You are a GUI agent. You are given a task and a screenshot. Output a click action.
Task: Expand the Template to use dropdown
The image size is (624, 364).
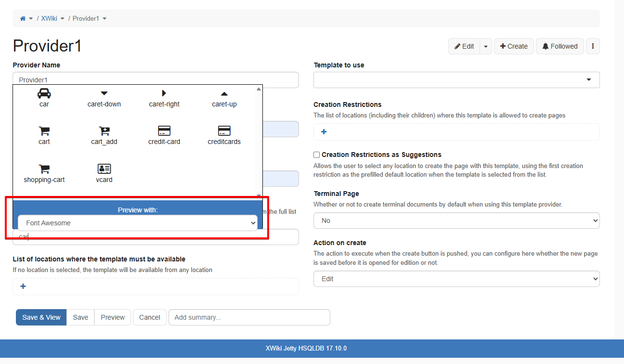click(x=456, y=80)
